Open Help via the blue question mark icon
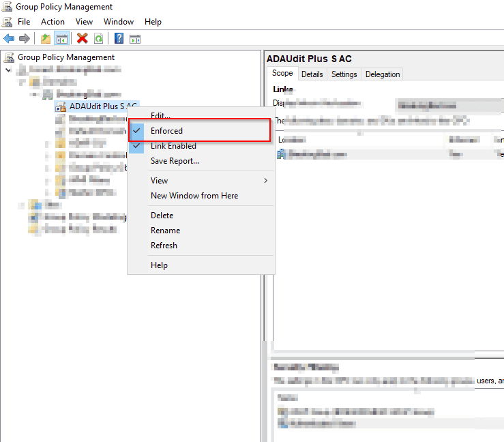 pyautogui.click(x=119, y=39)
